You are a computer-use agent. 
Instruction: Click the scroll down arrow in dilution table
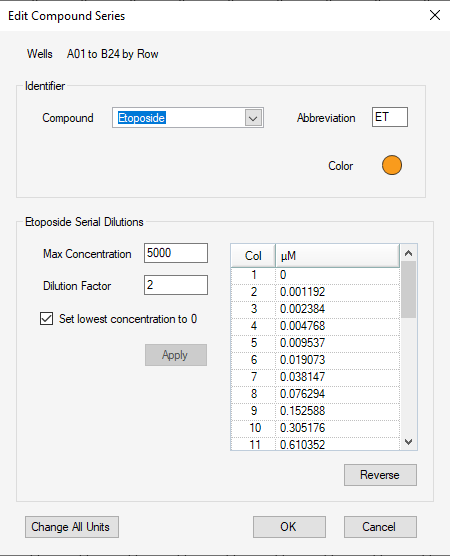point(409,442)
